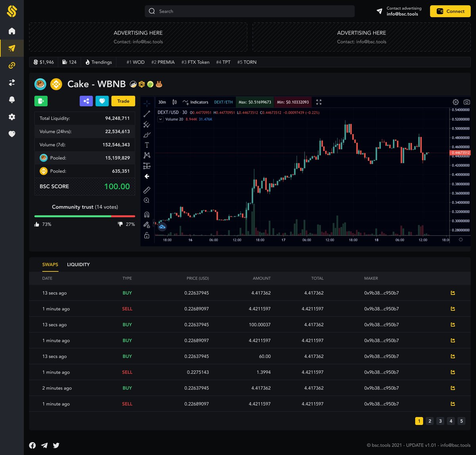476x455 pixels.
Task: Open trending token #1 WOD
Action: pyautogui.click(x=136, y=62)
